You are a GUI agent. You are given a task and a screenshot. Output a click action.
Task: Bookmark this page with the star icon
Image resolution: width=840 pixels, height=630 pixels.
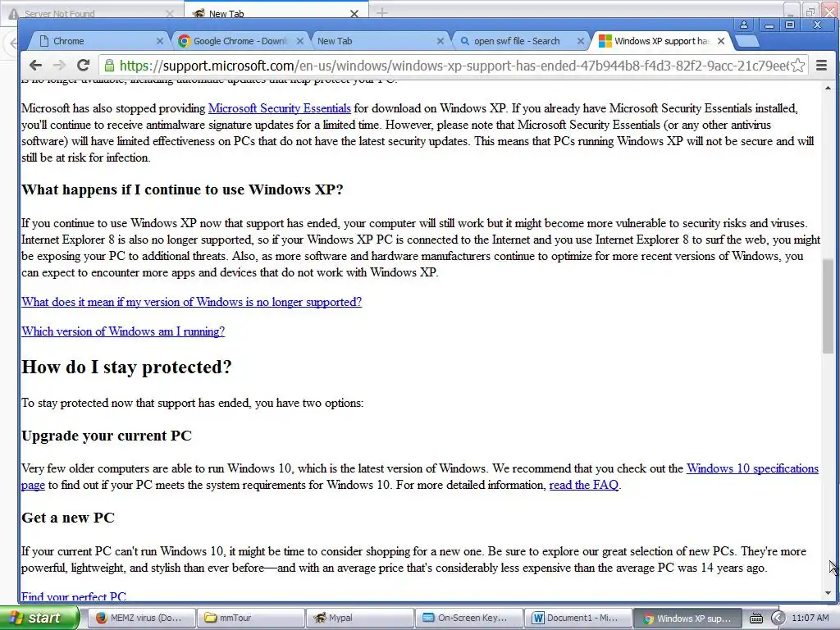(x=797, y=66)
